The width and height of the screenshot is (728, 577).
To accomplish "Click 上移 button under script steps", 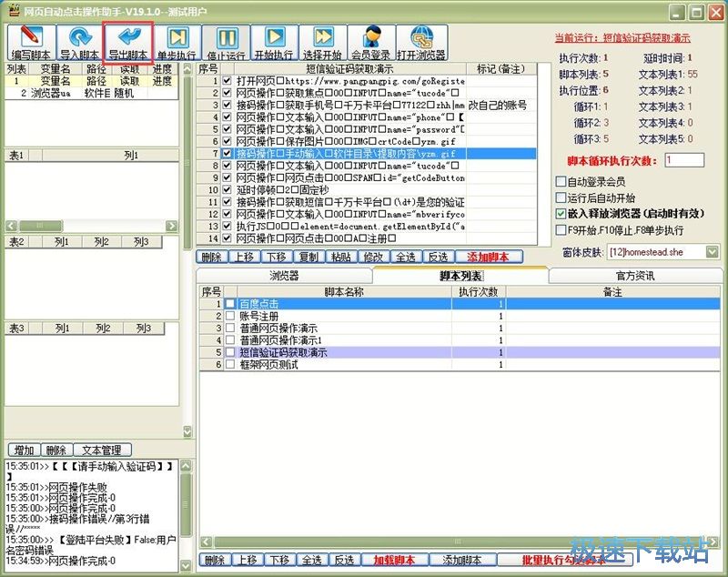I will pos(244,257).
